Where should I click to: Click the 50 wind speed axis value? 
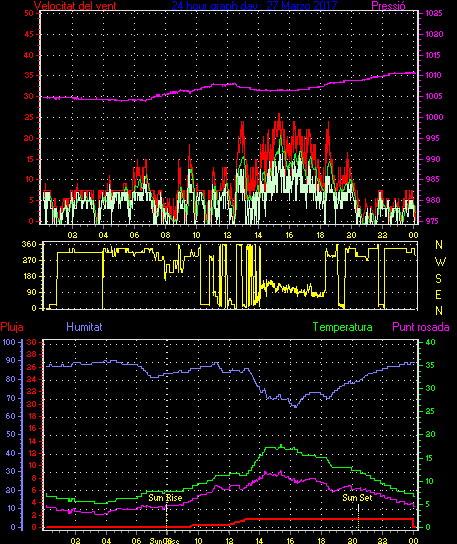pyautogui.click(x=29, y=13)
